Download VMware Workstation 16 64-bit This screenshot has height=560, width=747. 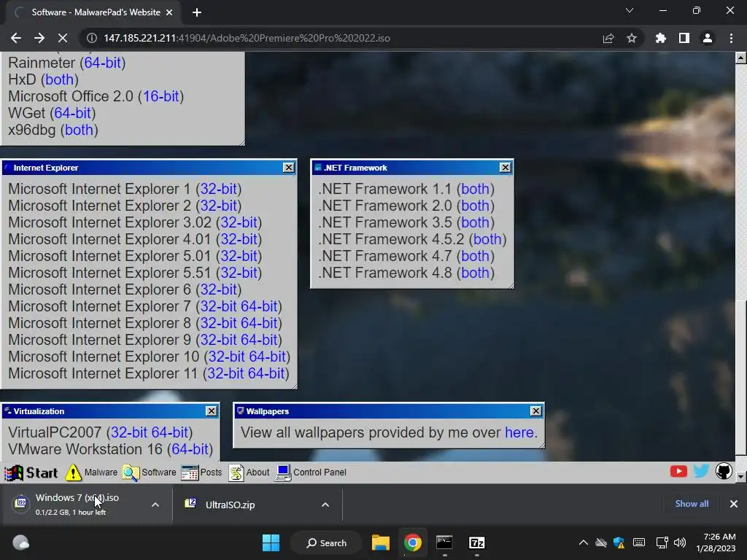tap(190, 449)
